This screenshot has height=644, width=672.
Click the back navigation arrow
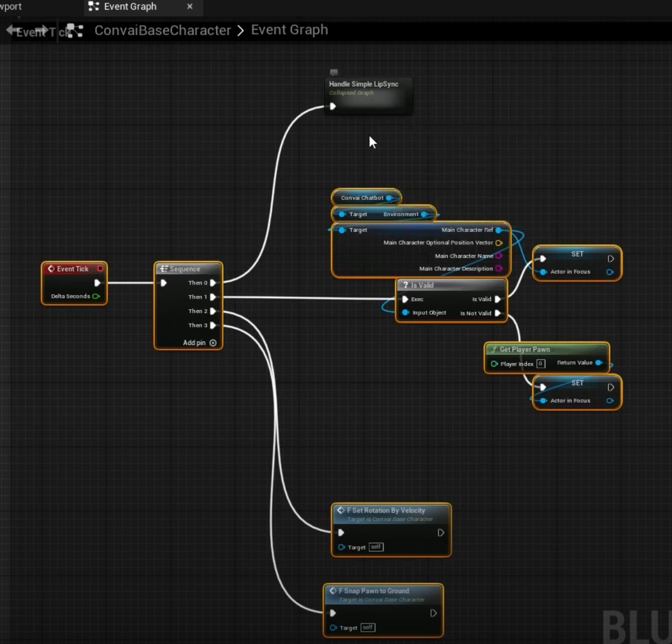coord(11,30)
